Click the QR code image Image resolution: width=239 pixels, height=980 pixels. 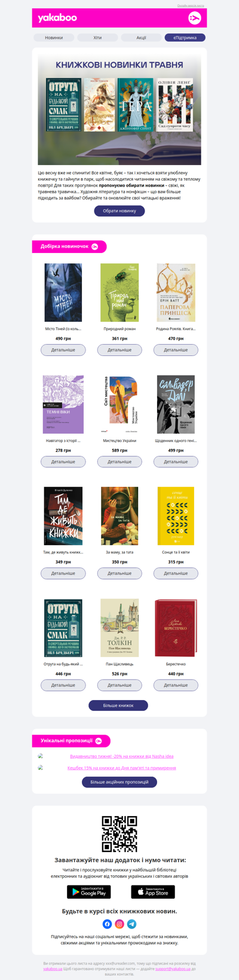click(119, 834)
